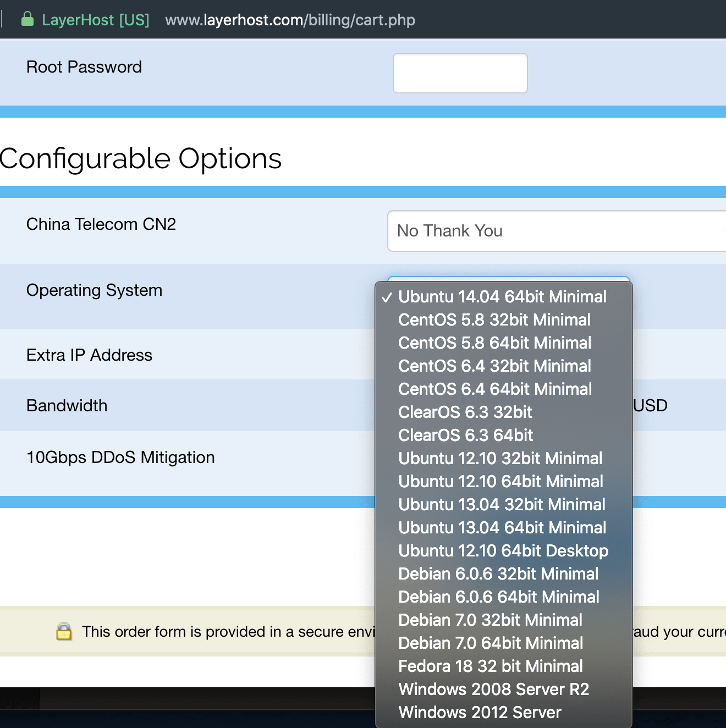
Task: Click the green SSL padlock icon
Action: pyautogui.click(x=27, y=19)
